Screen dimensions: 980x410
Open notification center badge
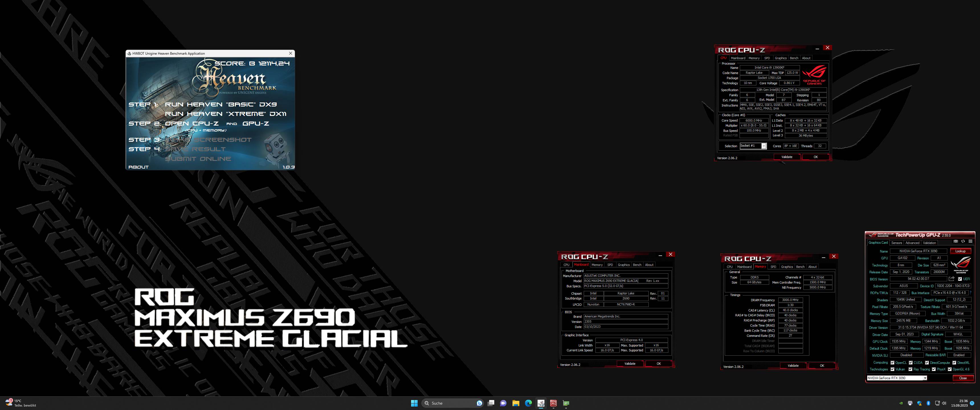(x=972, y=403)
